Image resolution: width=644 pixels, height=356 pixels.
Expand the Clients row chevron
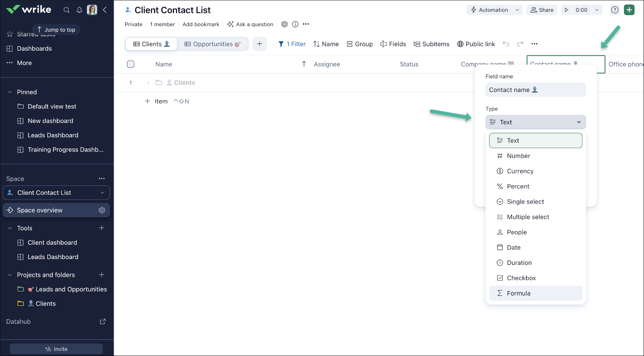click(x=148, y=82)
